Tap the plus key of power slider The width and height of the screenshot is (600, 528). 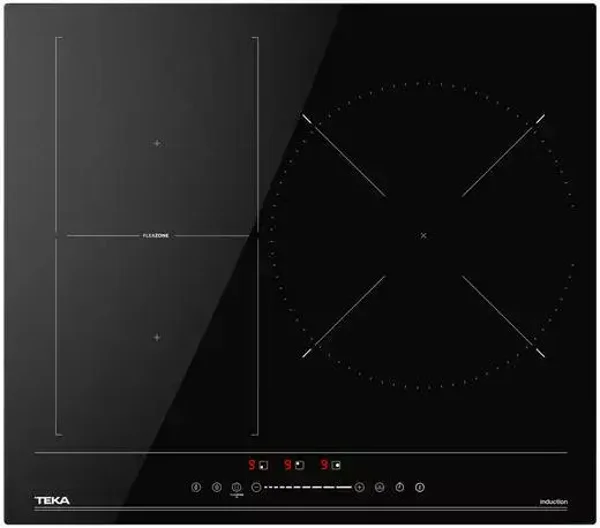click(359, 487)
